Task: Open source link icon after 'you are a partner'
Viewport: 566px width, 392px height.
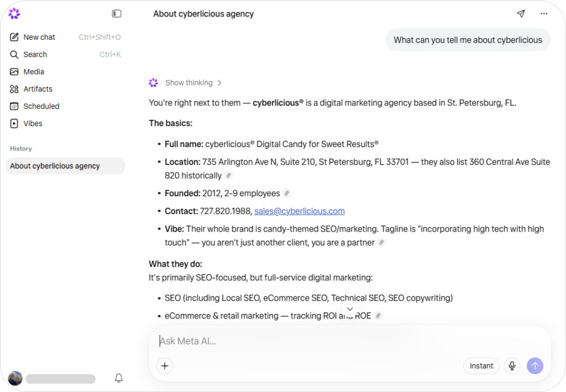Action: tap(381, 243)
